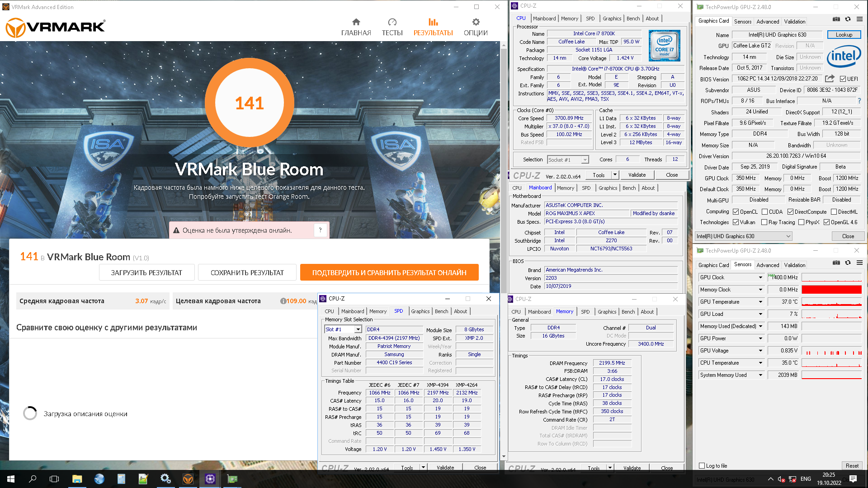Expand the GPU Load sensor dropdown

tap(760, 314)
